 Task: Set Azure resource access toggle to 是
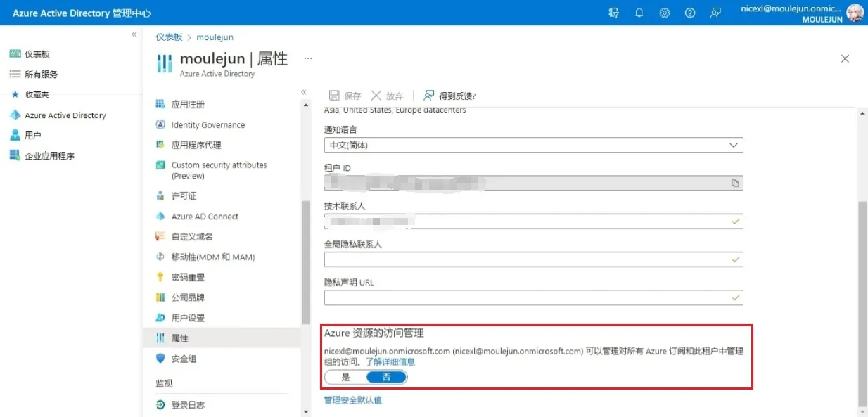coord(345,377)
